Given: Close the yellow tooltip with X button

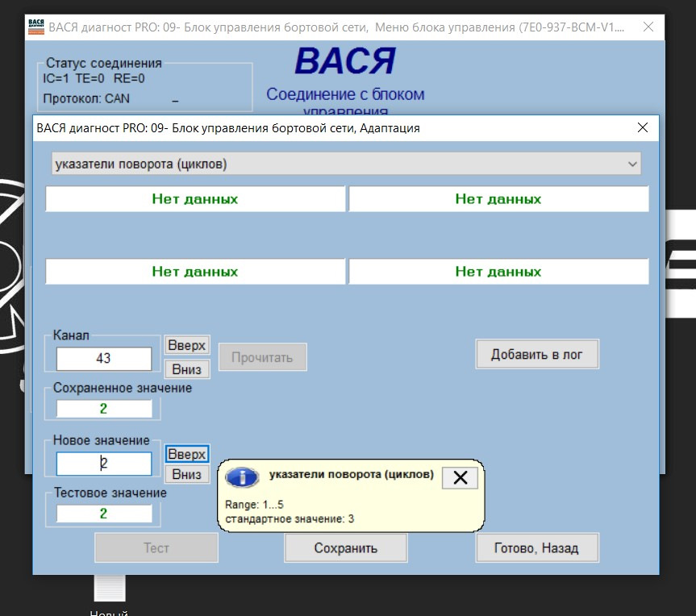Looking at the screenshot, I should point(460,478).
